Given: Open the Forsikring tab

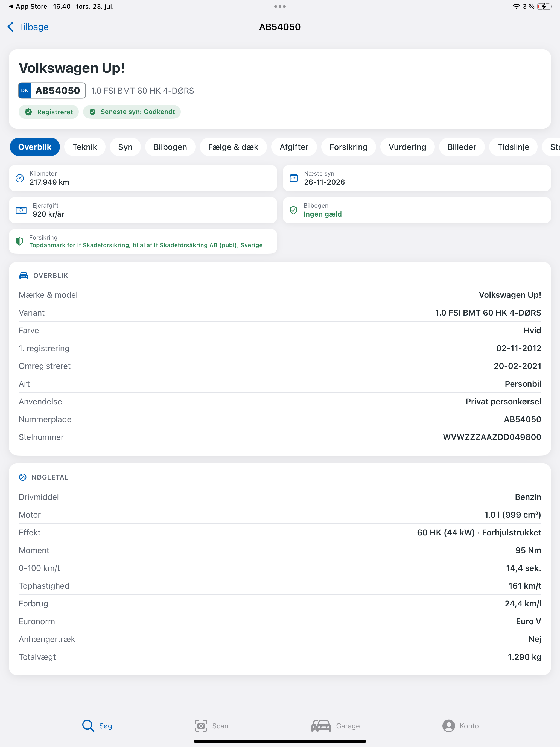Looking at the screenshot, I should pos(349,147).
